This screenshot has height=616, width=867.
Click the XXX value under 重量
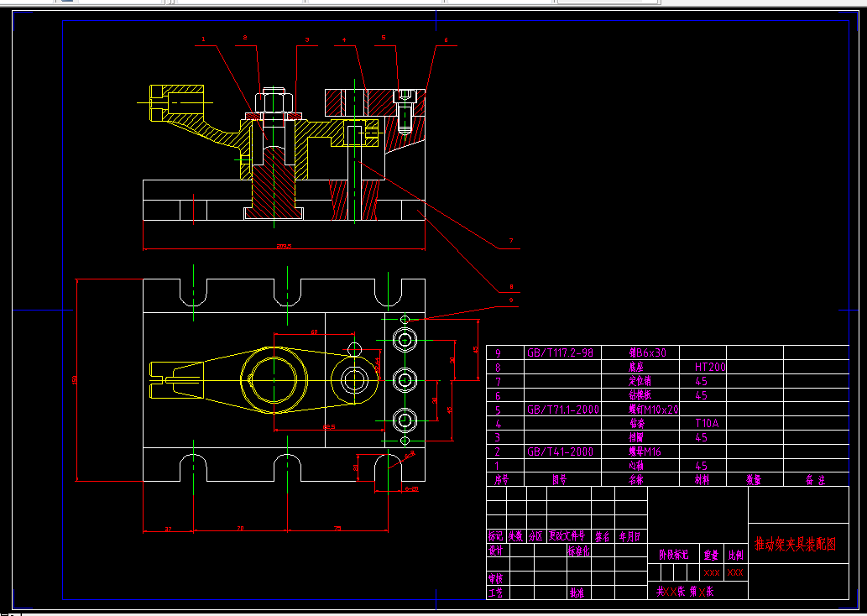(x=712, y=573)
